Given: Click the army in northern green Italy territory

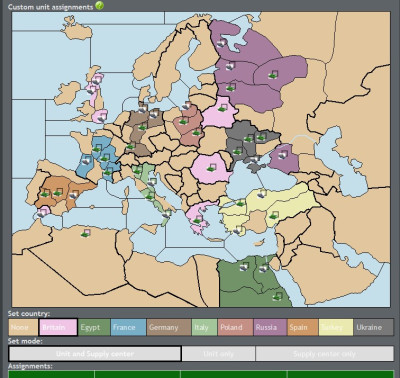Looking at the screenshot, I should point(137,170).
